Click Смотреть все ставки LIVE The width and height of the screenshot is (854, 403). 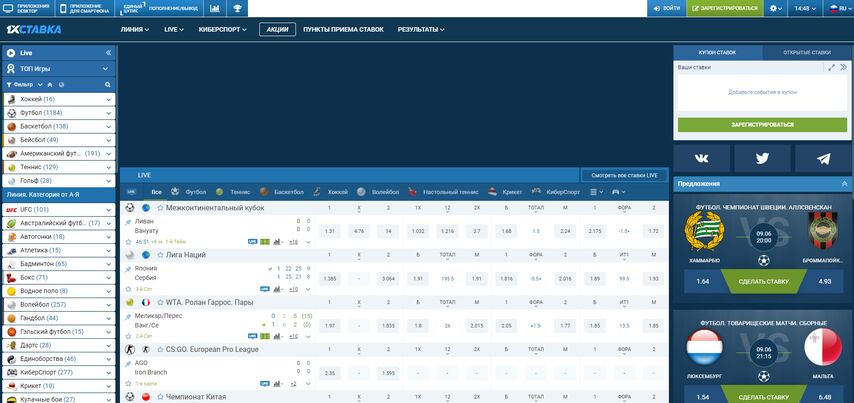click(x=624, y=175)
